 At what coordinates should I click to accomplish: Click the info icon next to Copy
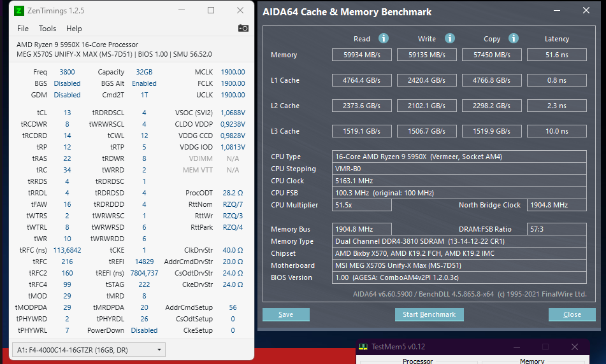pyautogui.click(x=514, y=38)
